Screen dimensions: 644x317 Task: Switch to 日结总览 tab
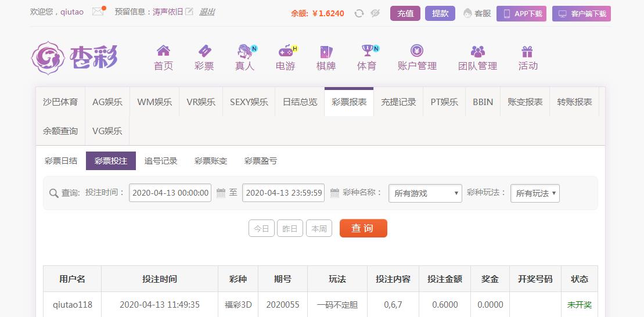300,102
